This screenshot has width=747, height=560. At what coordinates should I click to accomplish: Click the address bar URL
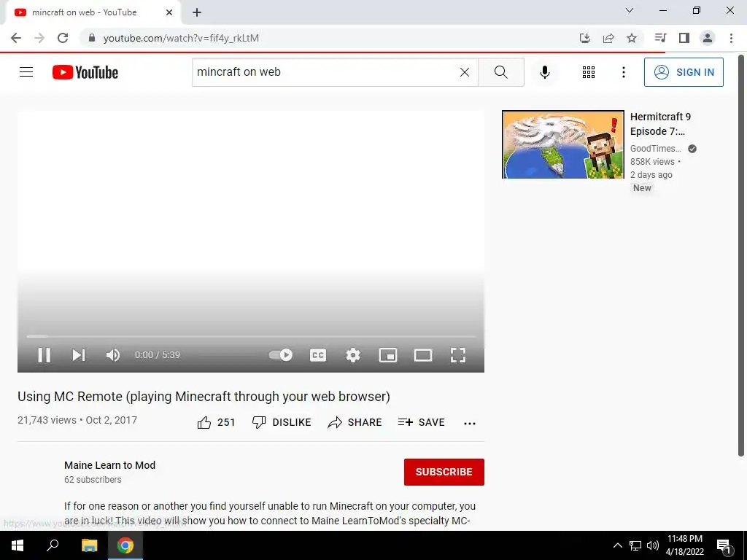click(181, 38)
